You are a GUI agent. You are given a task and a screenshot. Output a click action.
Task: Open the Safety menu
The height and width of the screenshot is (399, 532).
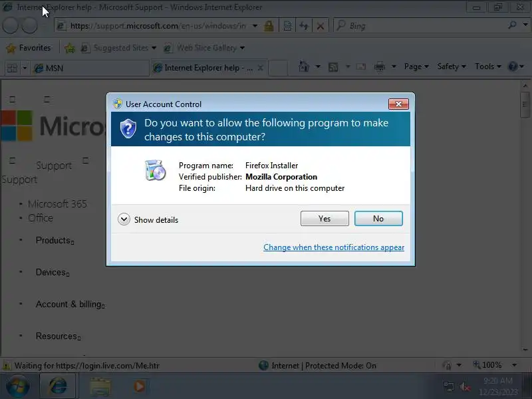[452, 66]
